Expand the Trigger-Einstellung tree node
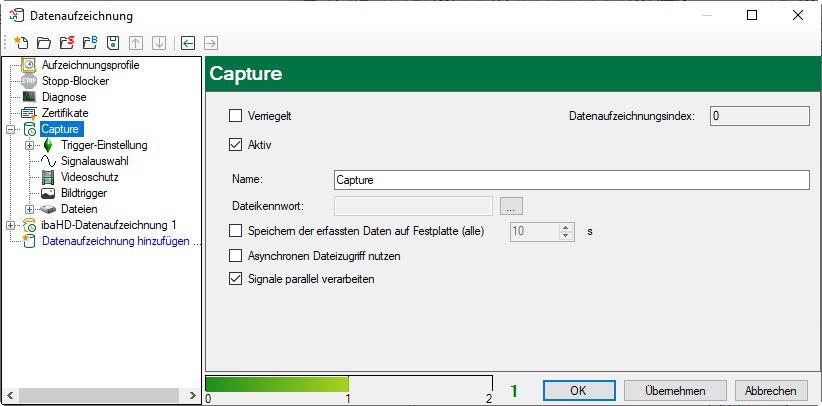Image resolution: width=822 pixels, height=406 pixels. [30, 145]
